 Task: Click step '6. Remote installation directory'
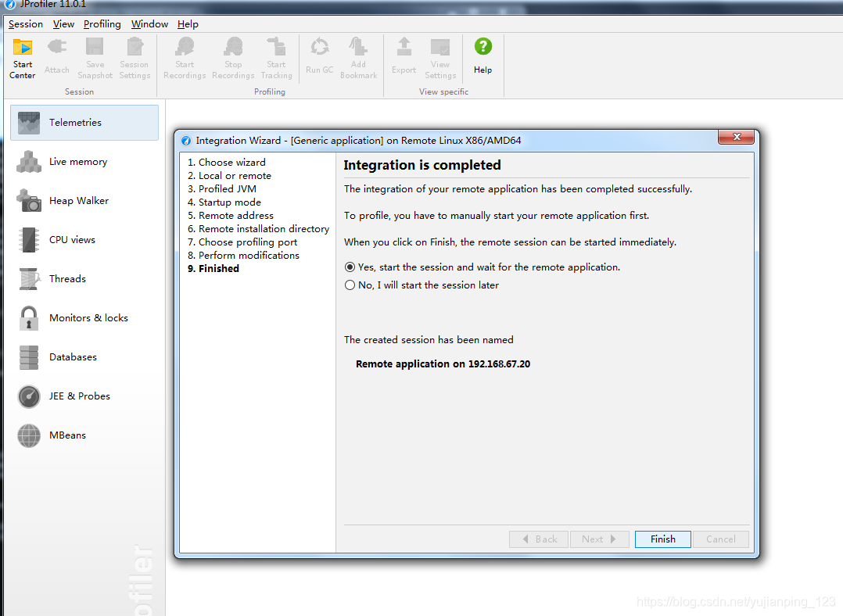(258, 229)
